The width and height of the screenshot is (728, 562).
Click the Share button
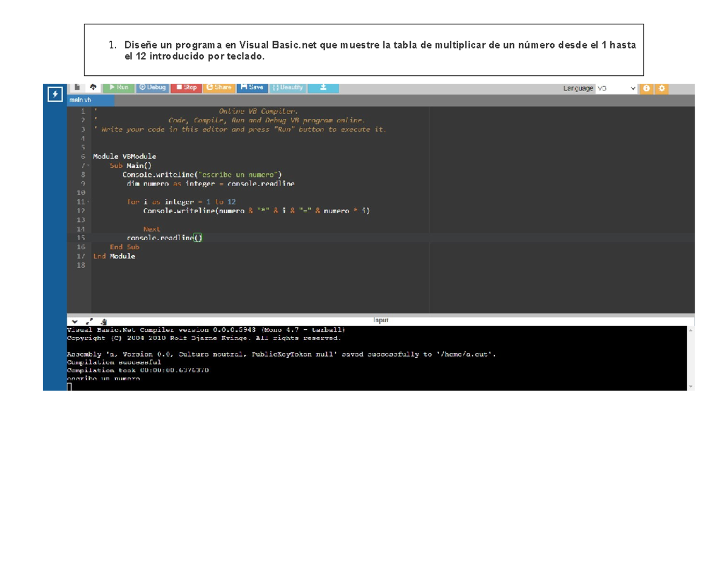218,87
